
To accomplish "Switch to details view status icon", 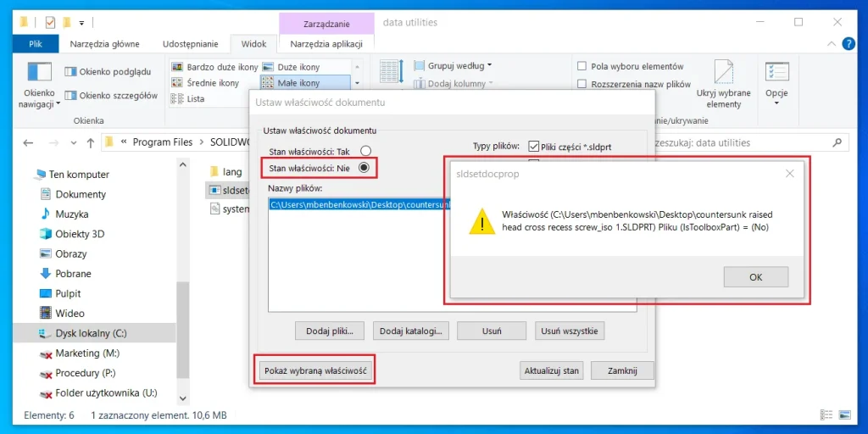I will [x=826, y=415].
